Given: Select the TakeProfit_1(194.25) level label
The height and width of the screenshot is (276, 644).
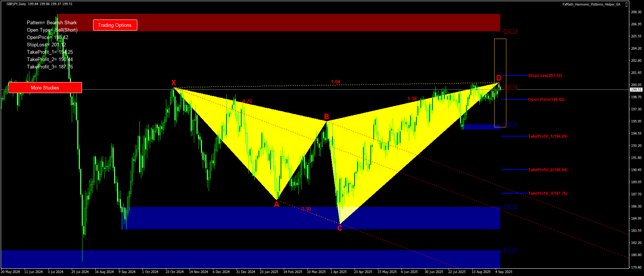Looking at the screenshot, I should [x=548, y=136].
